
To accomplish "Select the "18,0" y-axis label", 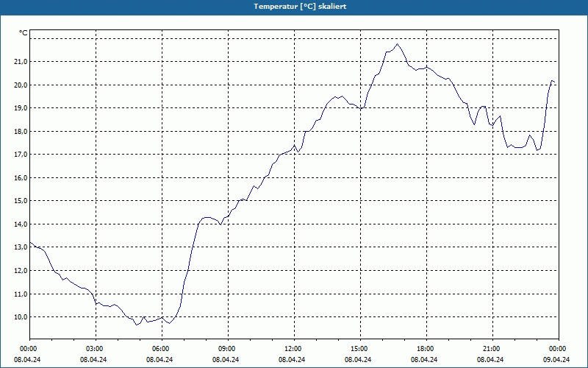I will tap(21, 132).
